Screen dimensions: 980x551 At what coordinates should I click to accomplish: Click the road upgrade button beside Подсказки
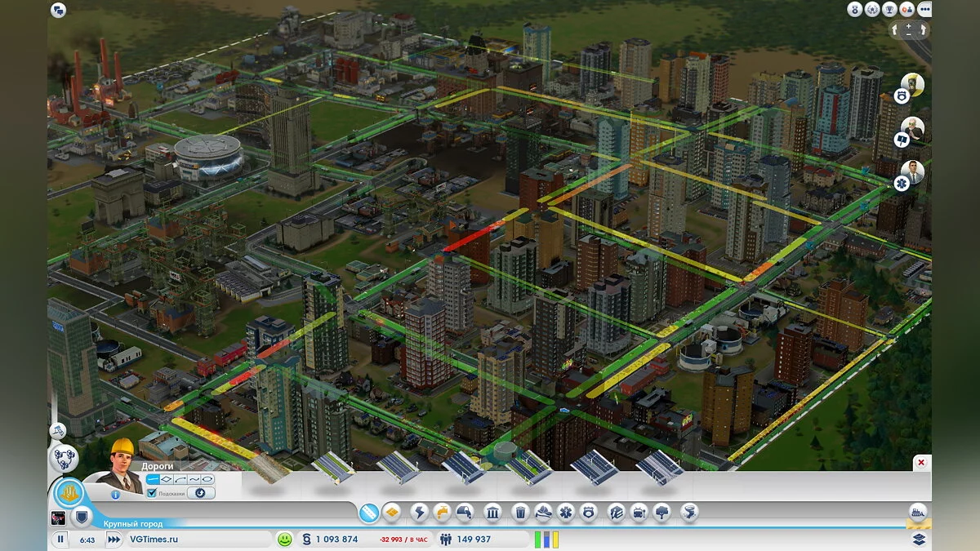(201, 493)
